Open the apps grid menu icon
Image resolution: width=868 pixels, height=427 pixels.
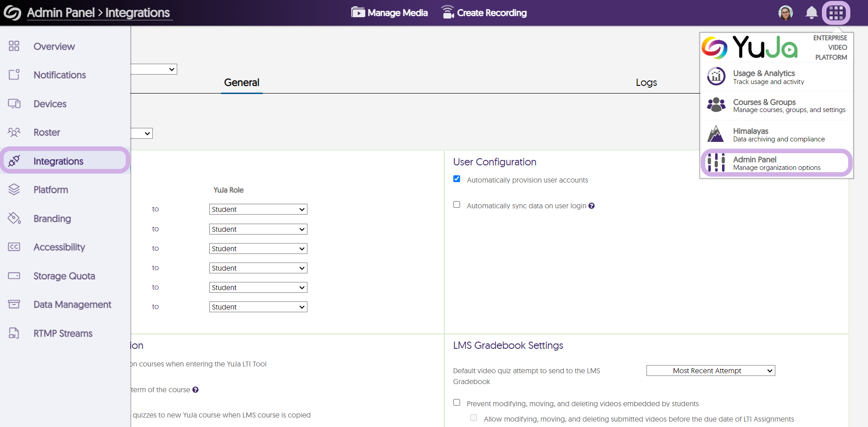point(836,13)
